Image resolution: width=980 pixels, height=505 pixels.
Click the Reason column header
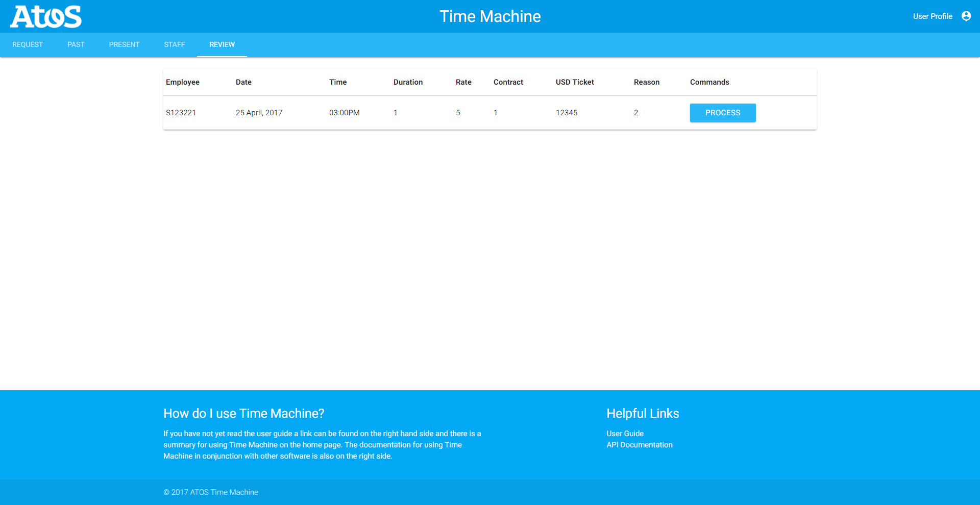(x=646, y=82)
